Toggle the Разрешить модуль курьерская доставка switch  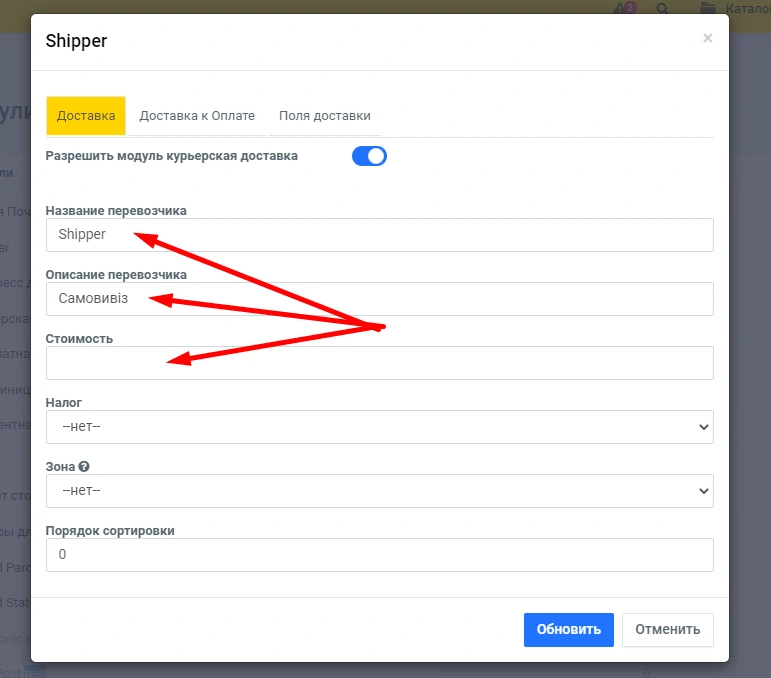pos(369,156)
